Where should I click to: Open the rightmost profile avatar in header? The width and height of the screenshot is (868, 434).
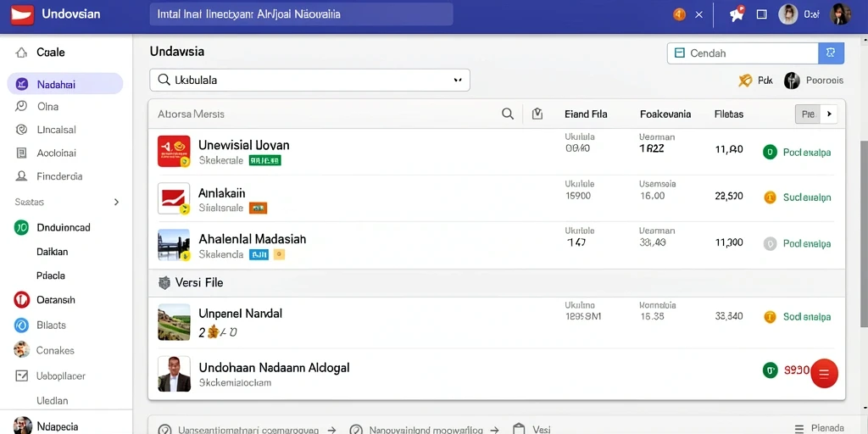click(840, 14)
